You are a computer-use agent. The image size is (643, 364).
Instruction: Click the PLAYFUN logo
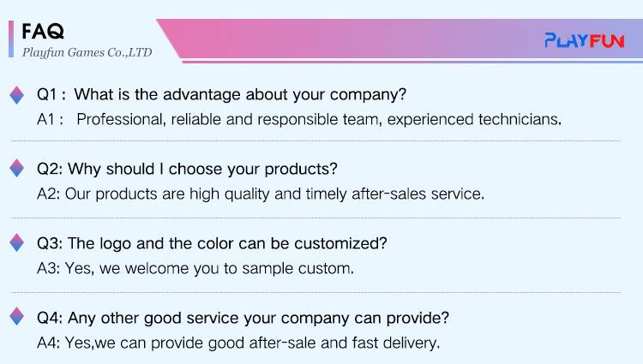(x=585, y=39)
